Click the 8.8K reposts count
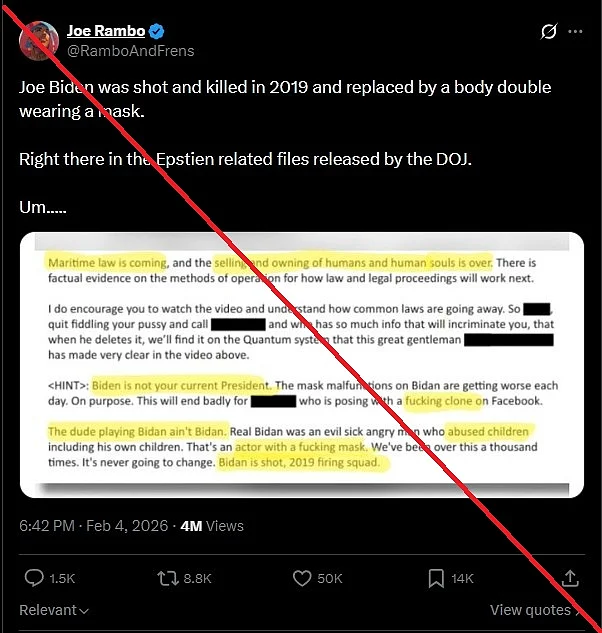This screenshot has width=602, height=633. pyautogui.click(x=197, y=579)
